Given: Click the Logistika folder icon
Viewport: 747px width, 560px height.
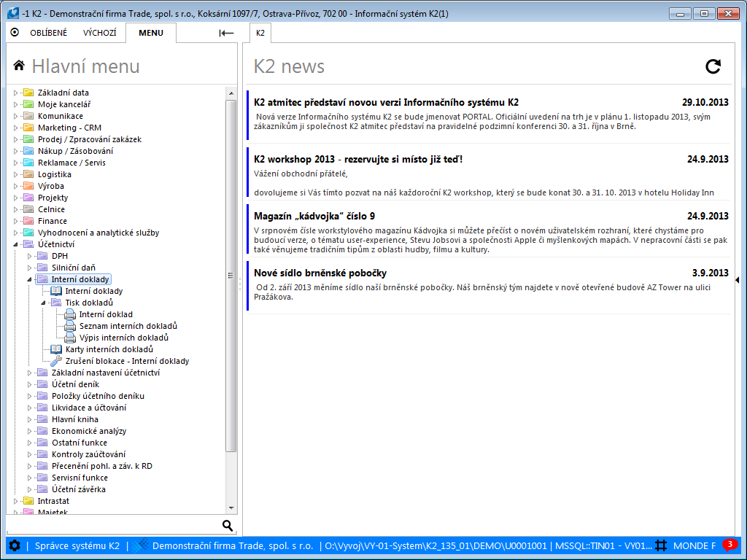Looking at the screenshot, I should coord(28,174).
